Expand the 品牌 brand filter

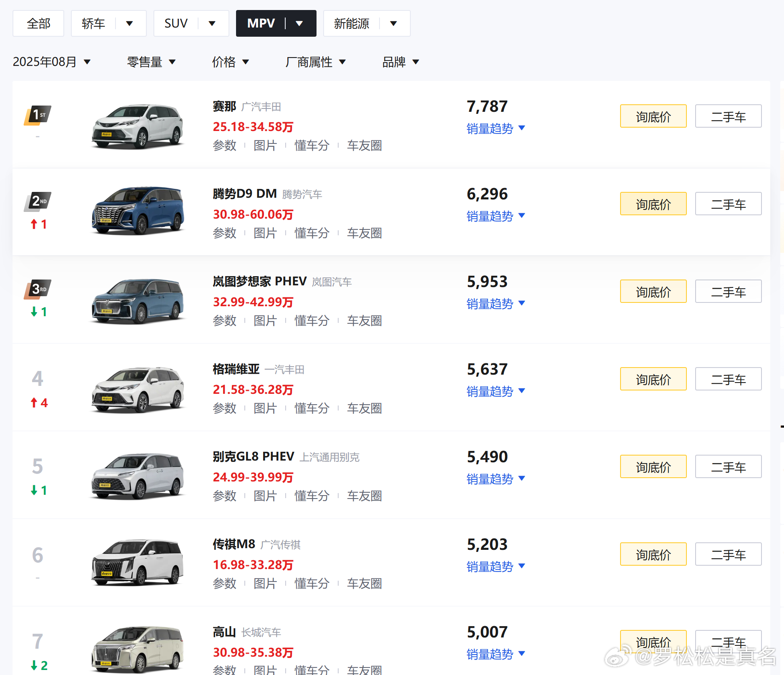[400, 62]
